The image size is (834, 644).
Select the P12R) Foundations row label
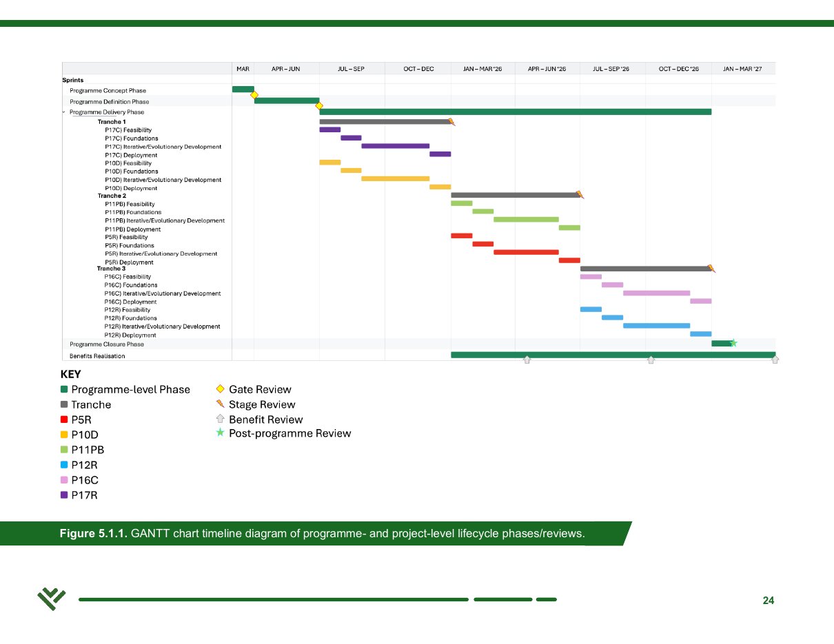(131, 318)
